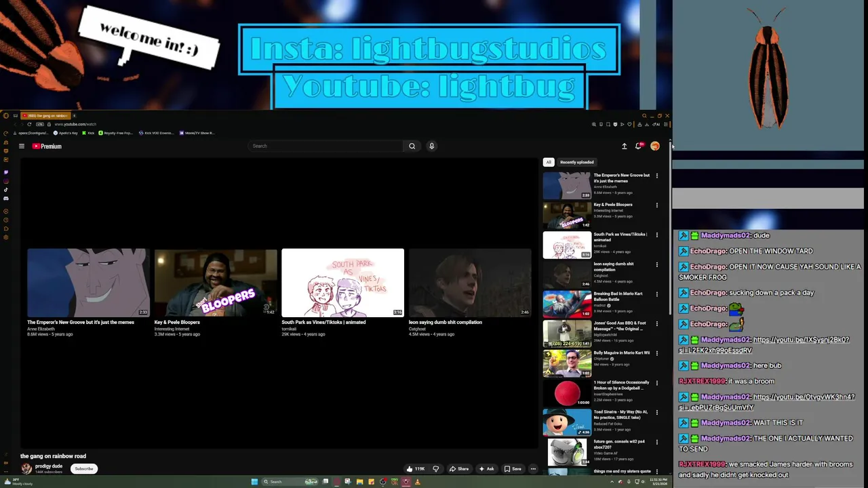This screenshot has height=488, width=868.
Task: Open Opera Aria AI button
Action: pos(656,124)
